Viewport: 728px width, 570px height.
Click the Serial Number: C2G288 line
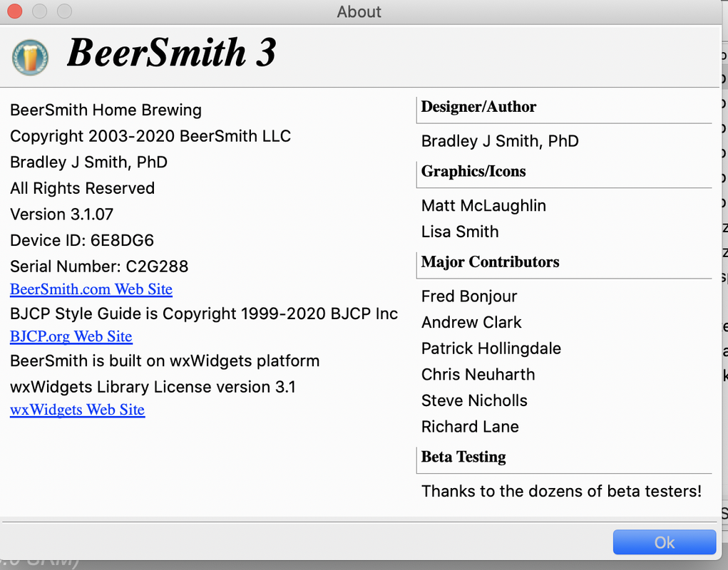(x=99, y=266)
